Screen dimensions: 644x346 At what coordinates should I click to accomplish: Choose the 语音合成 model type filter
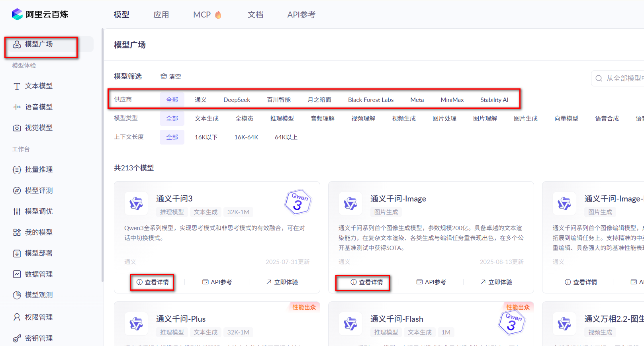click(607, 118)
